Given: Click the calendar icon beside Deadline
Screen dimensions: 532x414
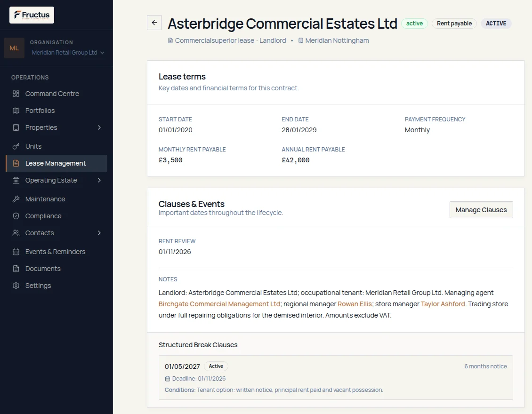Looking at the screenshot, I should [x=167, y=379].
